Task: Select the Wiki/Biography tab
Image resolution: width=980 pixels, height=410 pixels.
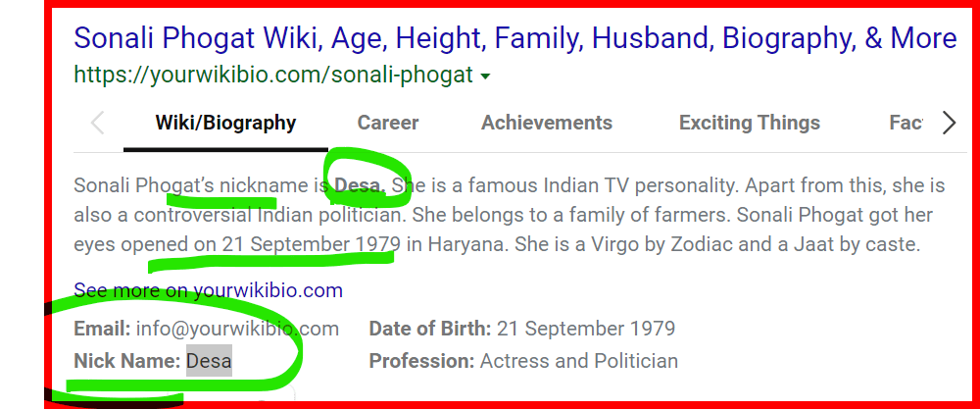Action: click(225, 124)
